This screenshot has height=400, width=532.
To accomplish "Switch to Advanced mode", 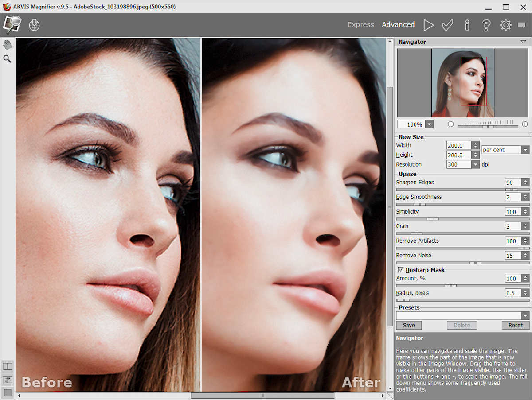I will pyautogui.click(x=398, y=25).
